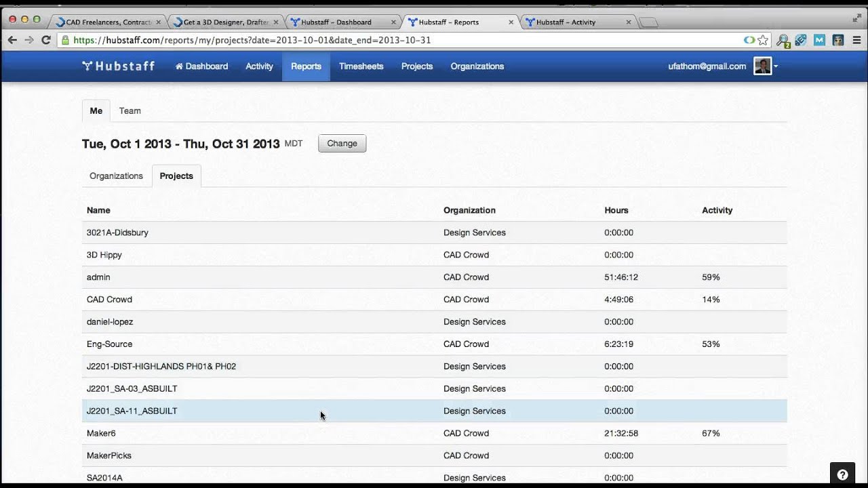Bookmark this page with the star icon
Screen dimensions: 868x488
763,40
